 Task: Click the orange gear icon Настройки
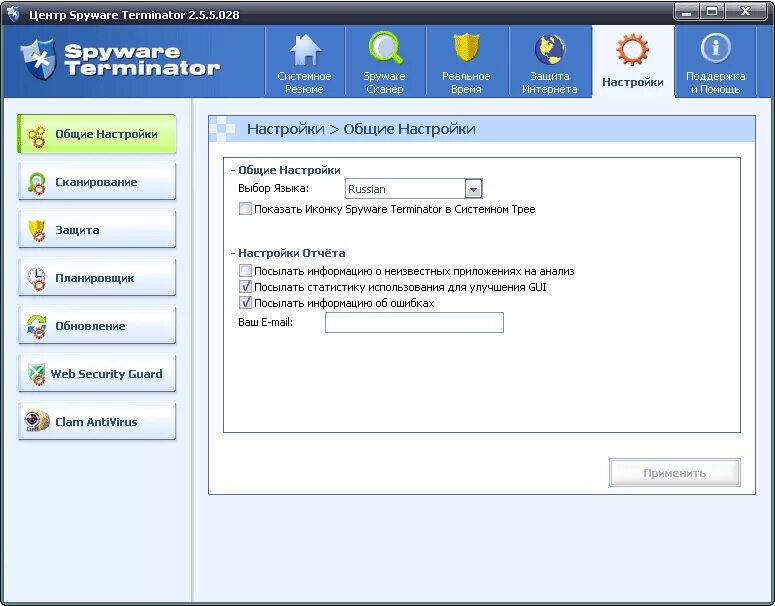click(632, 50)
